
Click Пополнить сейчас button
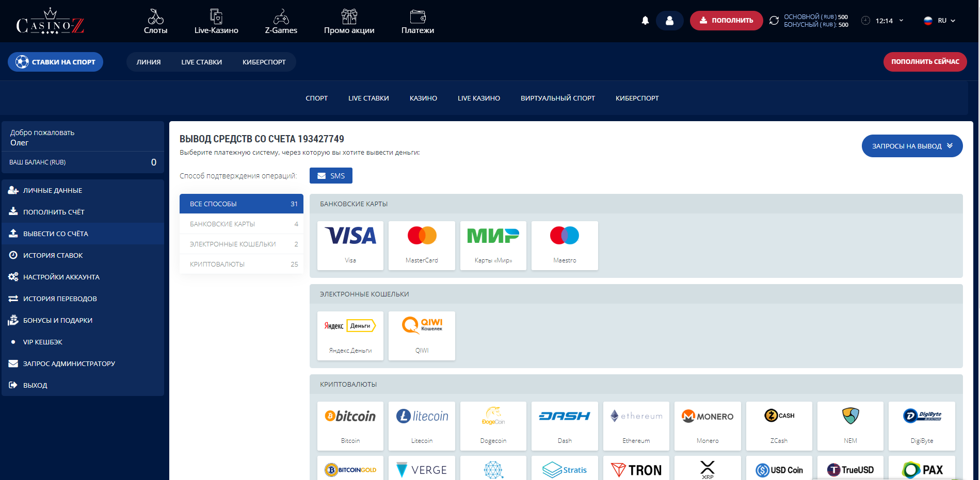925,62
